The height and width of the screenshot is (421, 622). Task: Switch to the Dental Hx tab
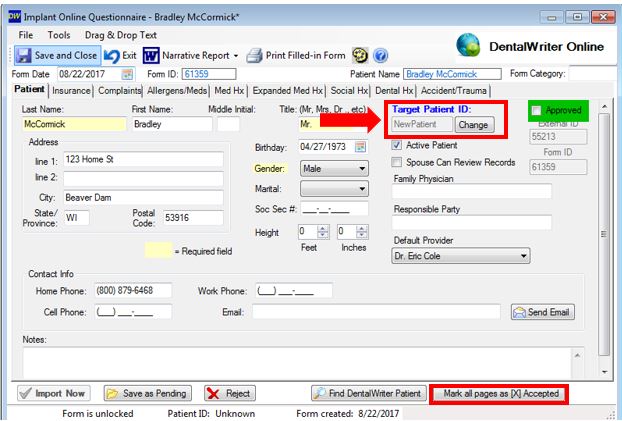point(394,91)
